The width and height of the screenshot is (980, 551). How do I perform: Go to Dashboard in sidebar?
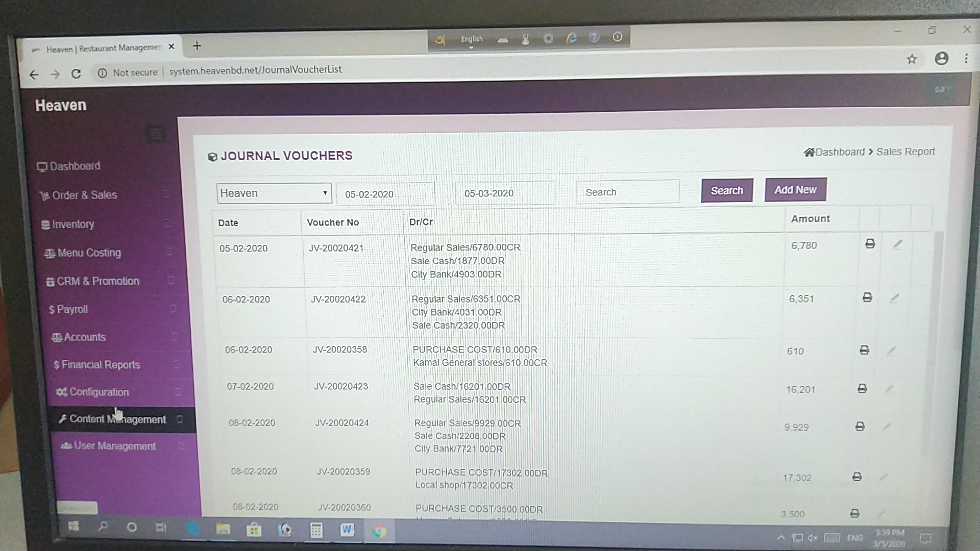[75, 166]
